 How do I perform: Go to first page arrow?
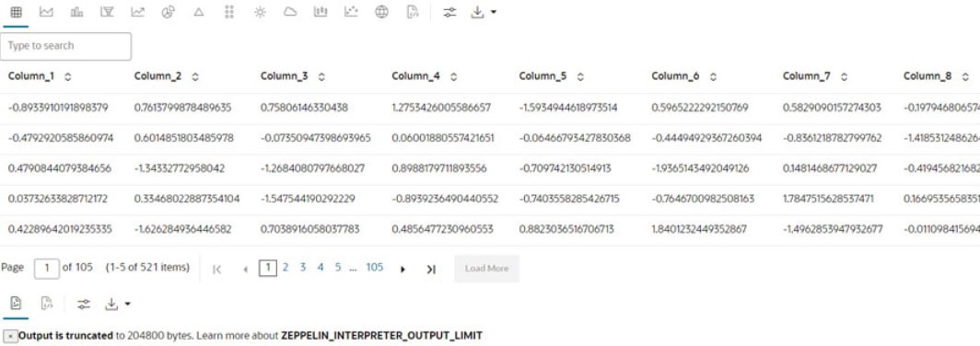click(216, 270)
